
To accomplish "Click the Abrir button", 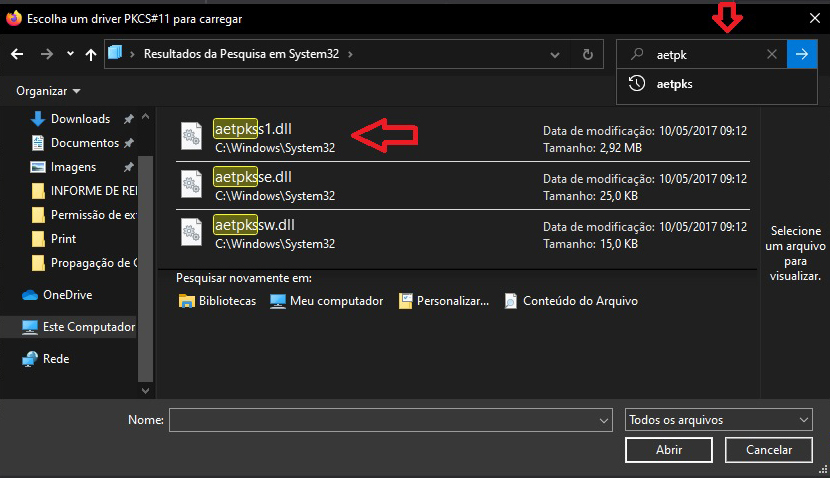I will pos(668,450).
